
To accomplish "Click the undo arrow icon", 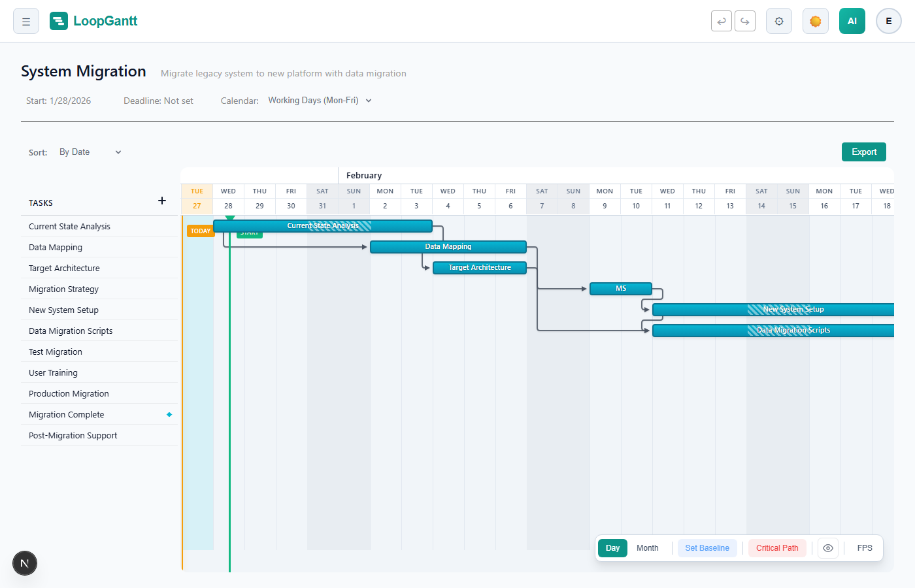I will [721, 20].
